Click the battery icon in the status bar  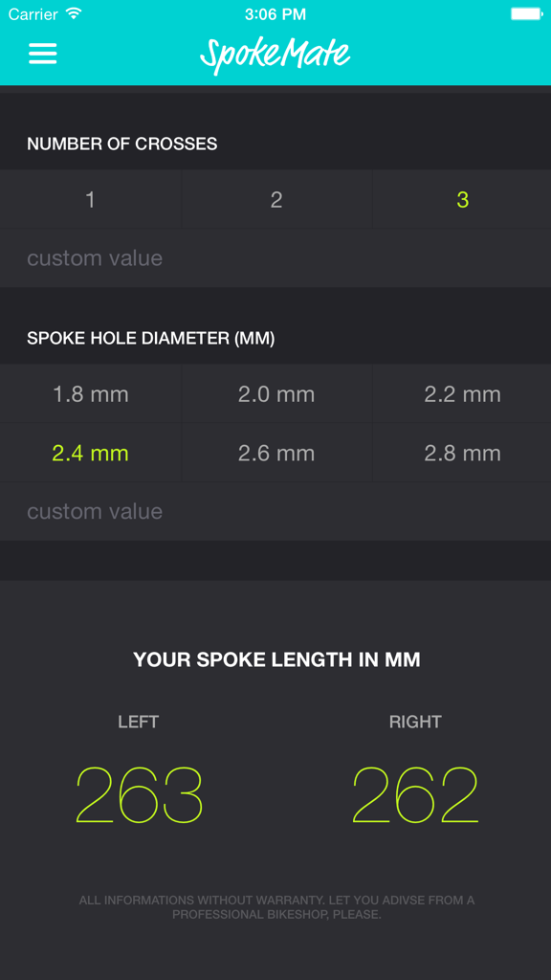click(x=524, y=14)
